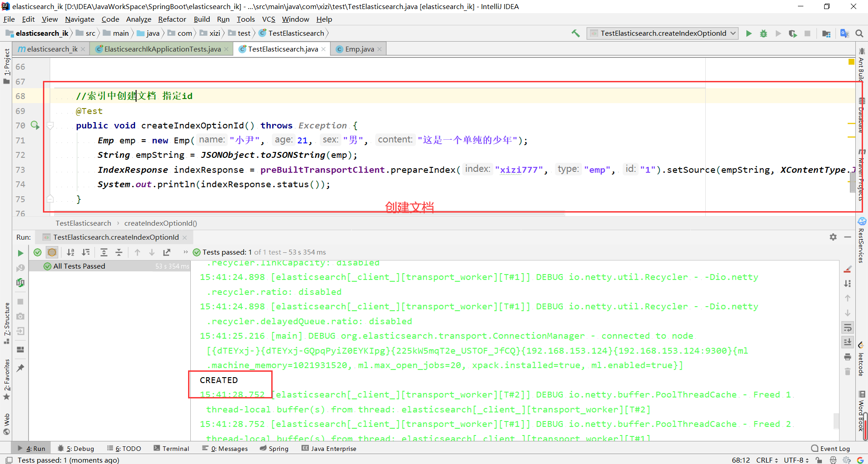Hide the Run tool window
Screen dimensions: 868x464
click(x=848, y=237)
